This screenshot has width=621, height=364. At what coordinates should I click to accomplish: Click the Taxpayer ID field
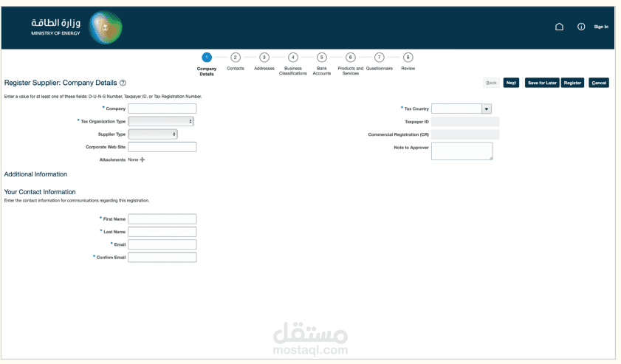tap(465, 122)
